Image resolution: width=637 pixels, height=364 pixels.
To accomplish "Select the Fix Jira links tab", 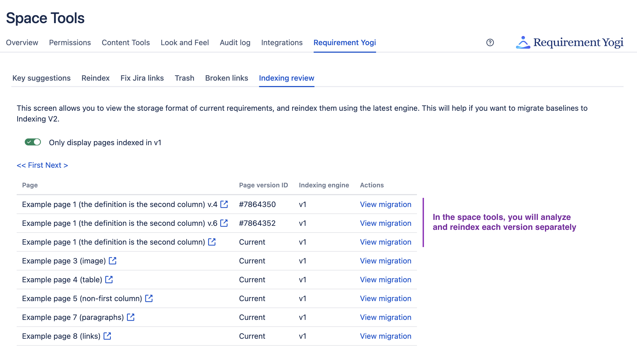I will tap(142, 78).
